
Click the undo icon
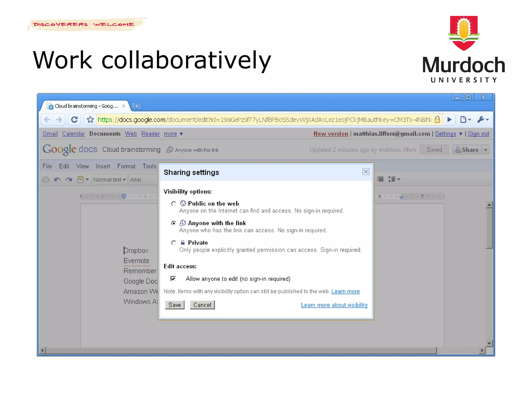coord(57,179)
